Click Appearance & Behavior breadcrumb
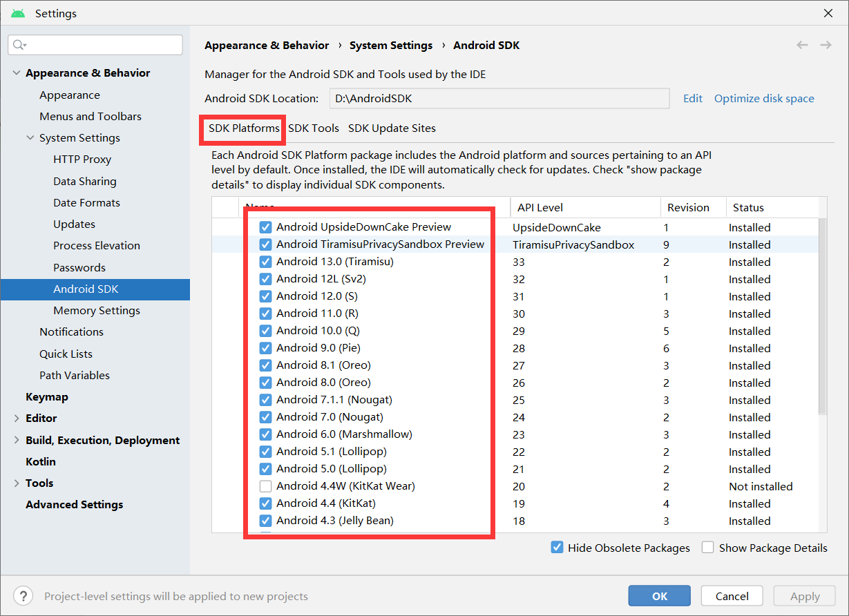Image resolution: width=849 pixels, height=616 pixels. coord(267,46)
